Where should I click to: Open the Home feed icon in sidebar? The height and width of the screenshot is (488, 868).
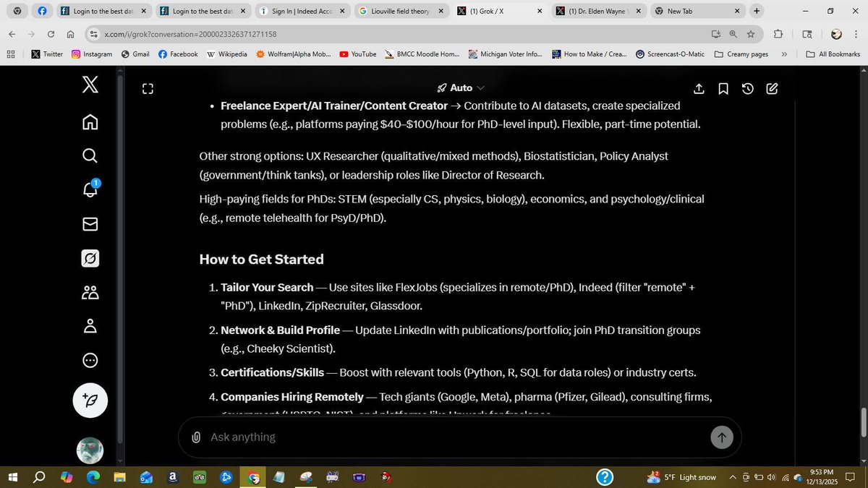click(x=90, y=121)
